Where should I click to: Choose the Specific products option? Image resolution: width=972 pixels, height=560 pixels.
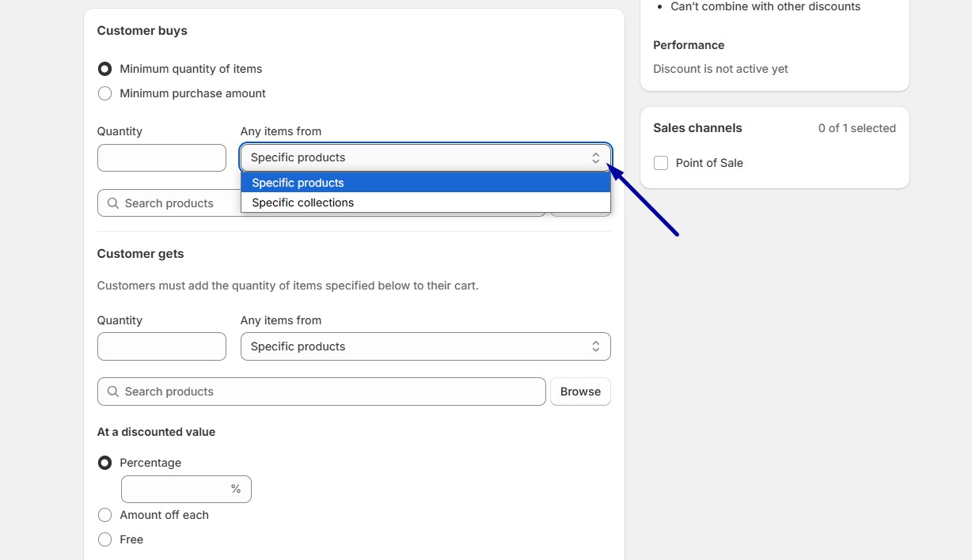[426, 183]
